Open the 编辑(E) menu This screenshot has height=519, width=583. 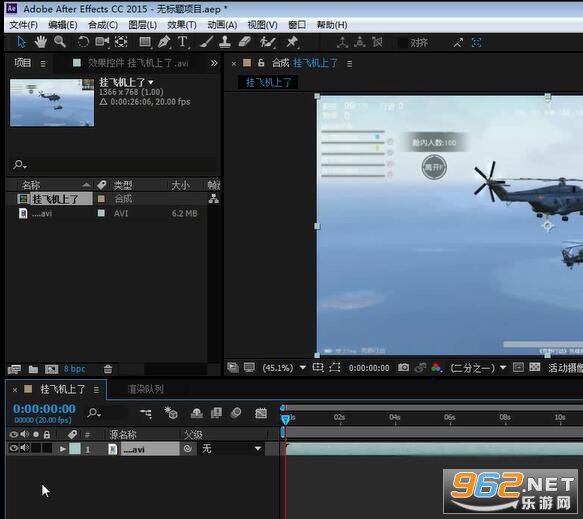pyautogui.click(x=63, y=25)
